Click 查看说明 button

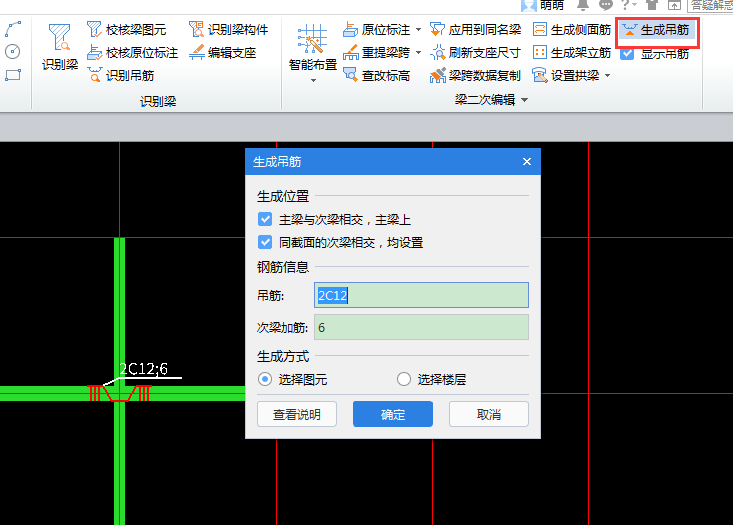tap(297, 414)
